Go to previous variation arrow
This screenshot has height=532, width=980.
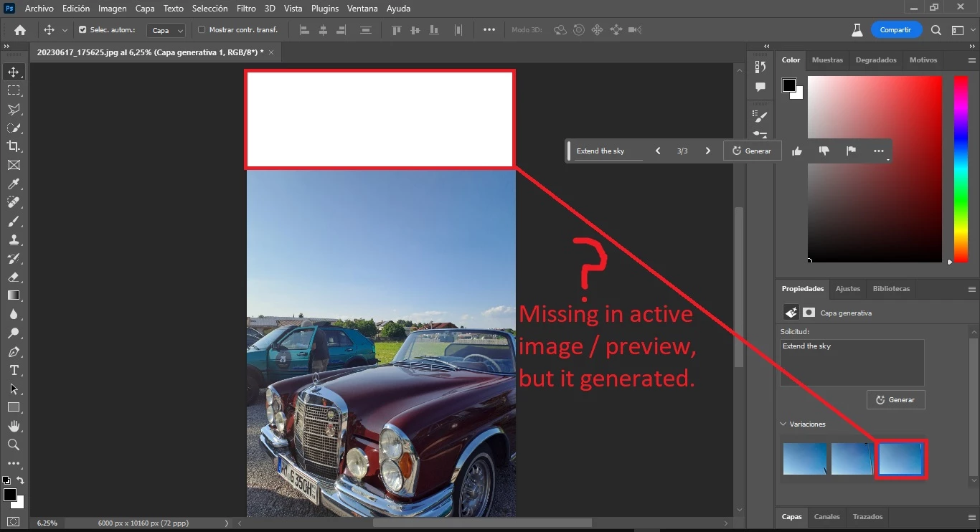click(658, 151)
